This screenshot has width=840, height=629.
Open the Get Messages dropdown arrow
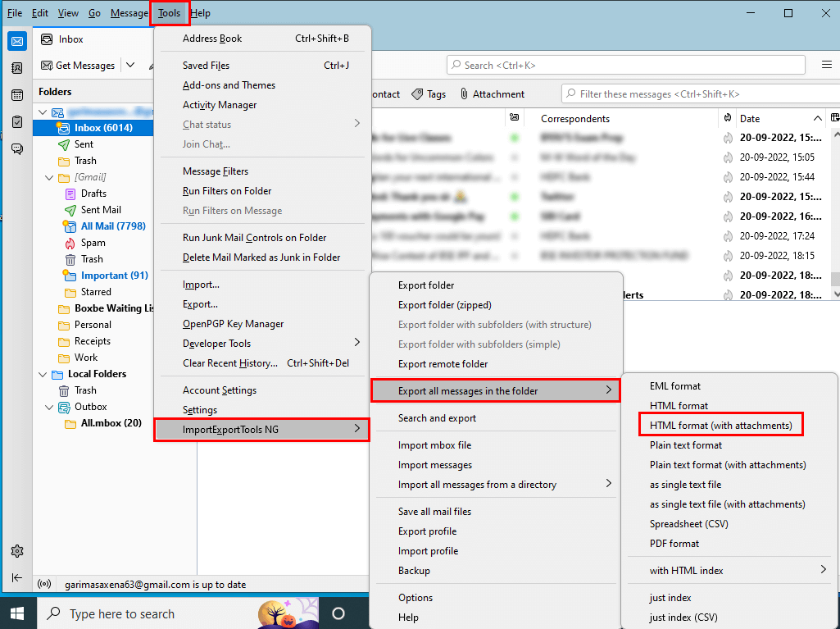tap(130, 66)
